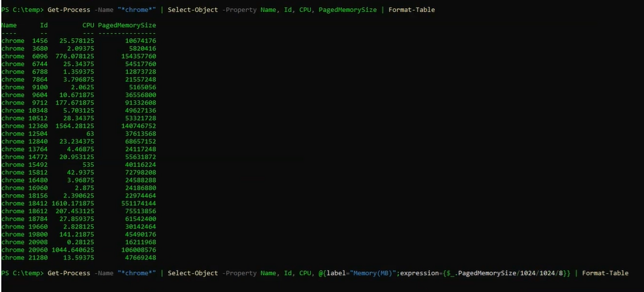
Task: Select CPU value 4.46875
Action: coord(81,149)
